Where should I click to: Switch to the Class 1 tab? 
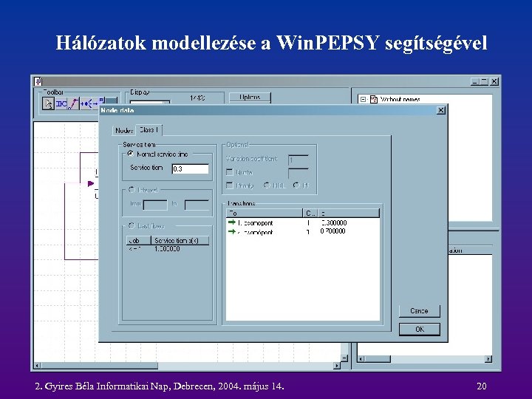149,129
